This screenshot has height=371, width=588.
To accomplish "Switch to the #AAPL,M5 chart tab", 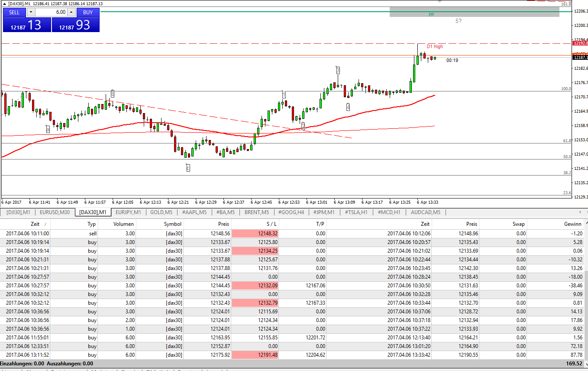I will click(x=194, y=212).
